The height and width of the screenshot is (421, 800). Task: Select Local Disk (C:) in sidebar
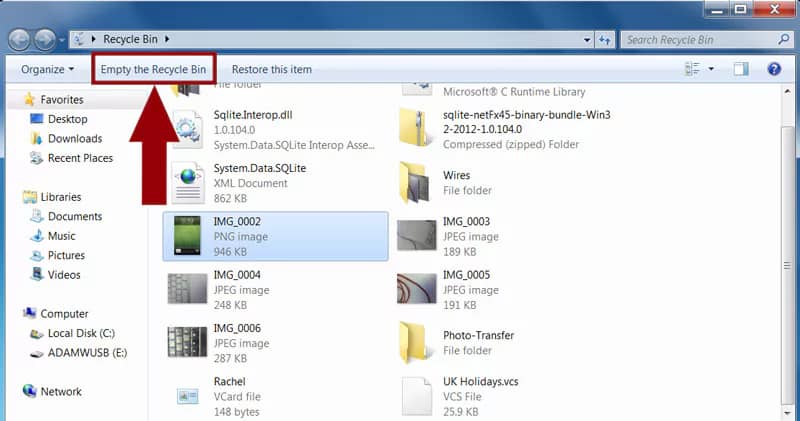(81, 333)
